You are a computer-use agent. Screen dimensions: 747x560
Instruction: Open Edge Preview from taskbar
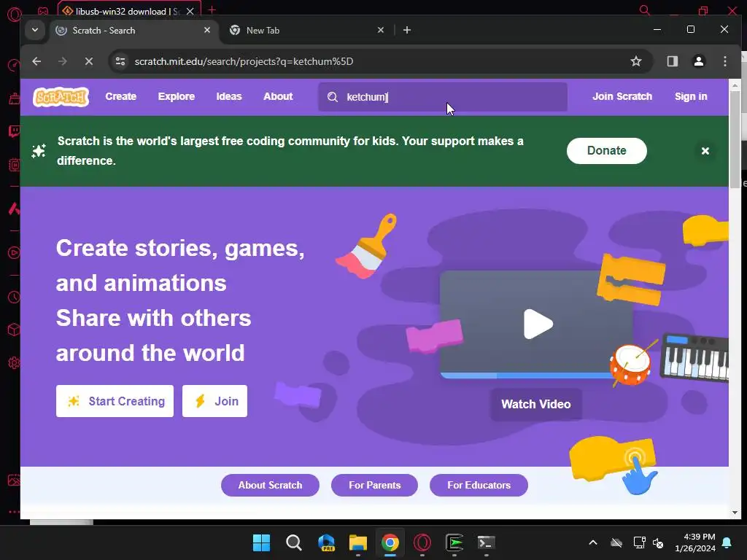point(326,542)
